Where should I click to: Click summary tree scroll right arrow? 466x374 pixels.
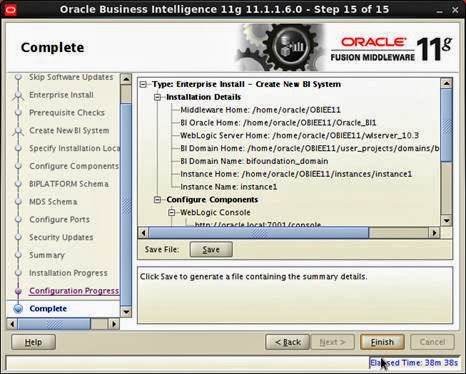[434, 233]
